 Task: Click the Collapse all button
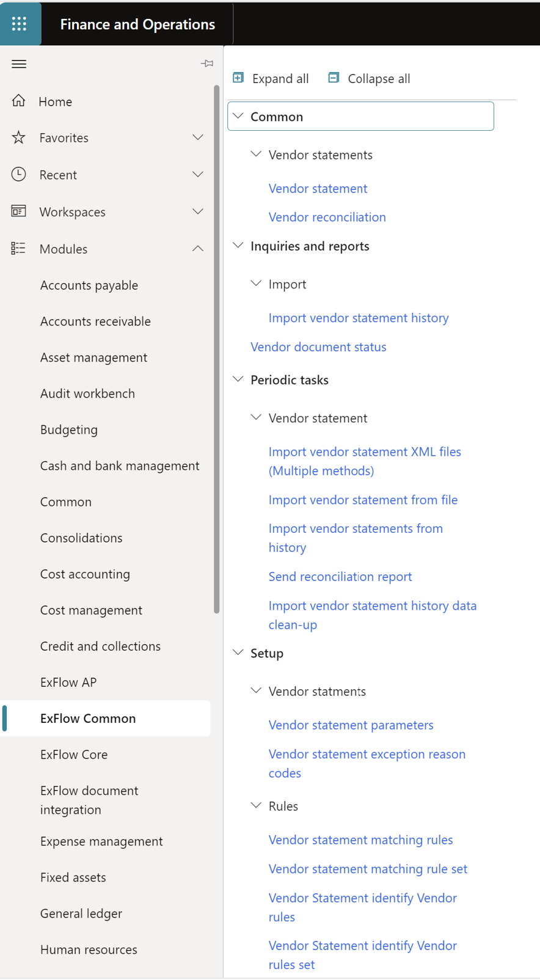click(x=370, y=78)
